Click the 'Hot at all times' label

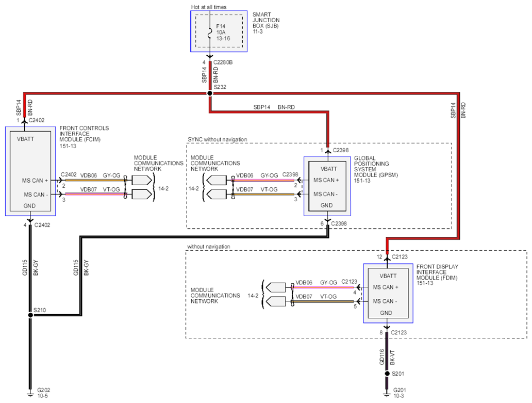[x=209, y=7]
